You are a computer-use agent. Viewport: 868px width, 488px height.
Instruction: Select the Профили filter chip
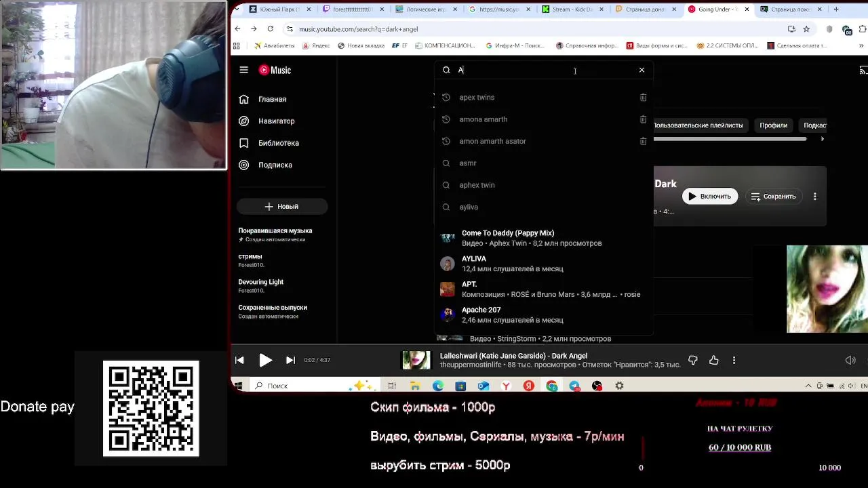pyautogui.click(x=773, y=125)
